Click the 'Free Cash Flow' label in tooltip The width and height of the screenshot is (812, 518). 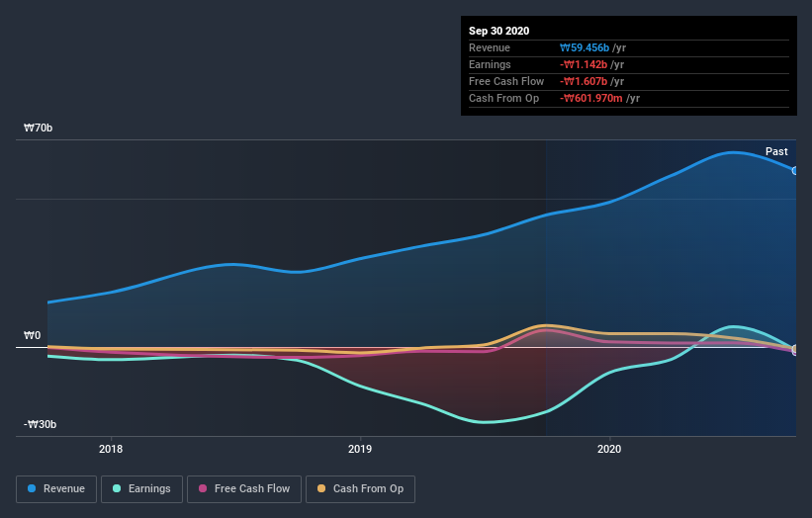tap(506, 81)
